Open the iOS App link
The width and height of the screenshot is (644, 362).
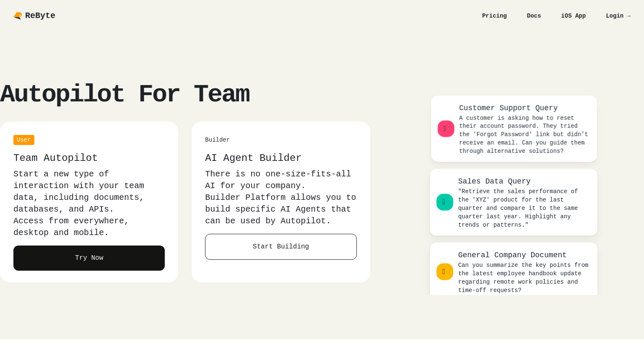point(573,16)
